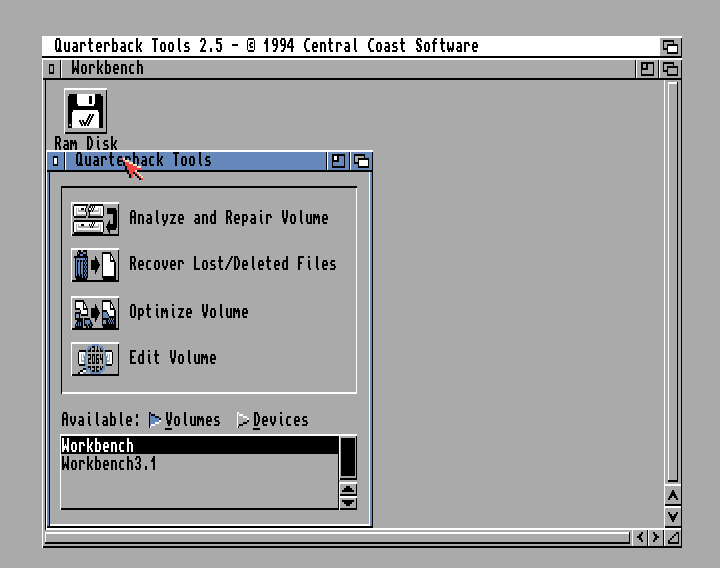Click the Recover Lost/Deleted Files icon
The width and height of the screenshot is (720, 568).
(95, 265)
